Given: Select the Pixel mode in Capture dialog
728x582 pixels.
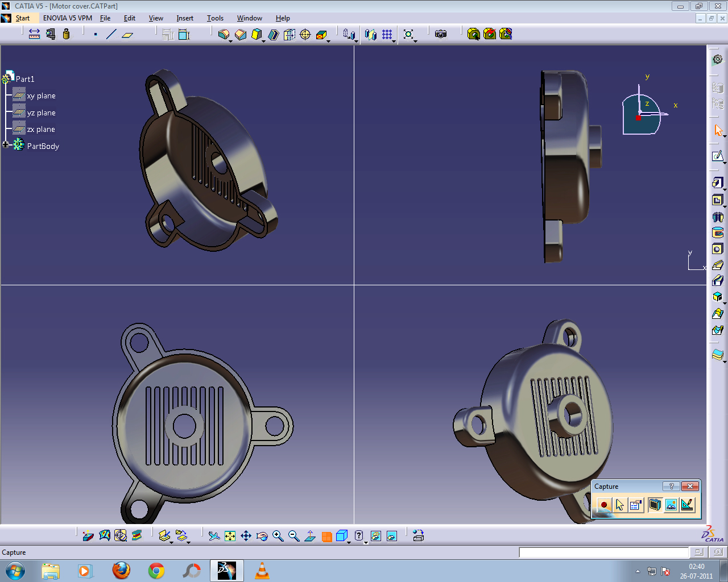Looking at the screenshot, I should 671,505.
